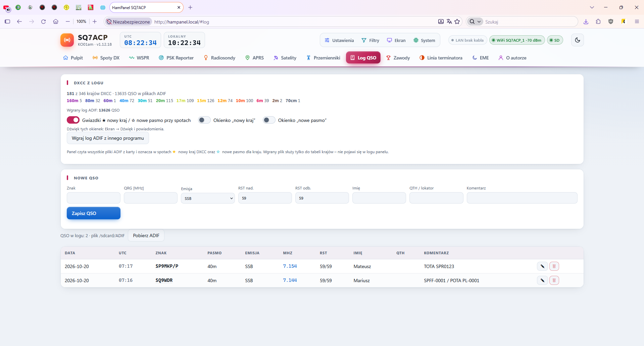Enable Okienko „nowy kraj” toggle
Screen dimensions: 644x346
(204, 120)
